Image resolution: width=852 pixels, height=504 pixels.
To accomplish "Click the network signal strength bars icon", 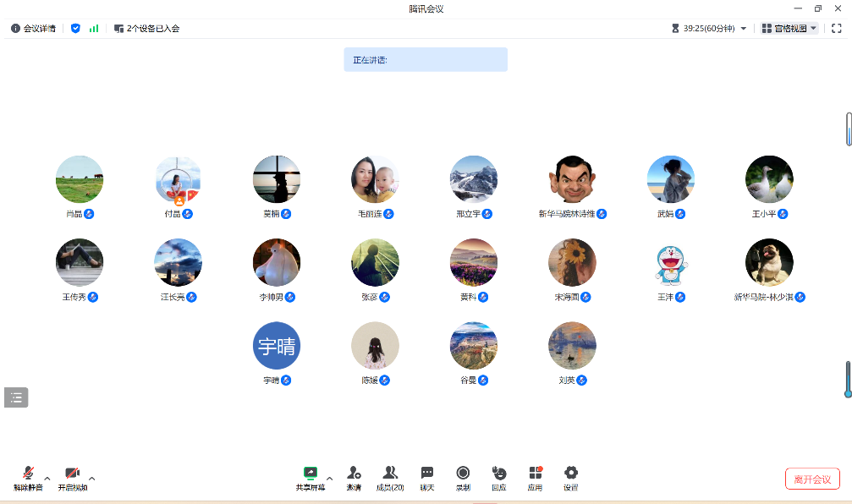I will coord(94,28).
